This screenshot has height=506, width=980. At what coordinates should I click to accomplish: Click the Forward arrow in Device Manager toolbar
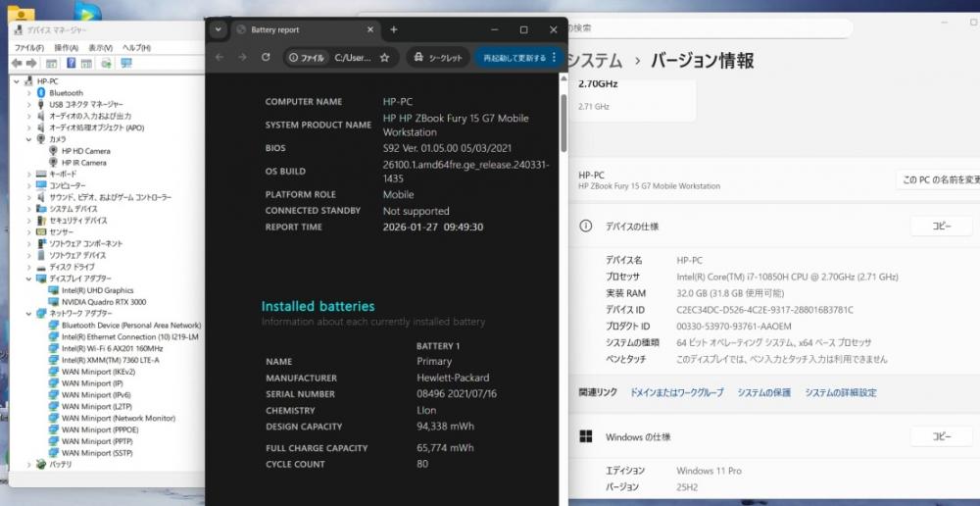(31, 63)
